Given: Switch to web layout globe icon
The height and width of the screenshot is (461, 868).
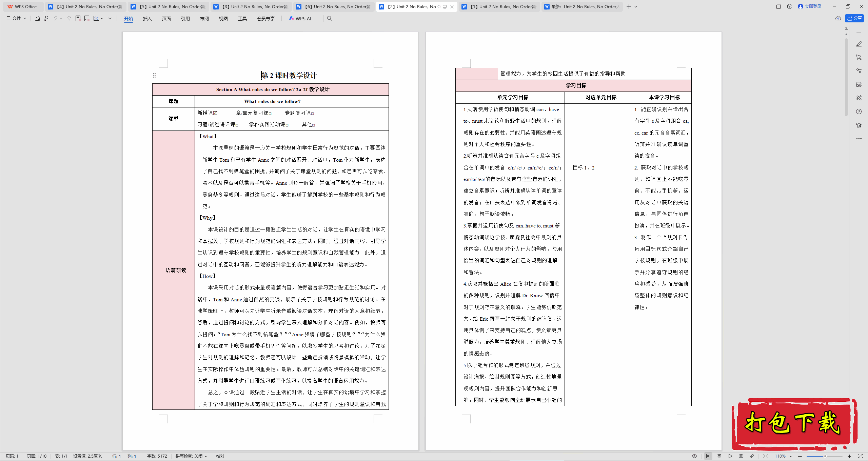Looking at the screenshot, I should (741, 456).
